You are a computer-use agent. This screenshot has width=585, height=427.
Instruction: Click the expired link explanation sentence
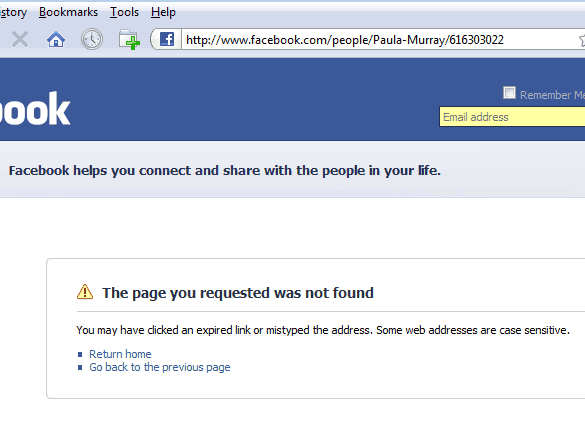[323, 330]
